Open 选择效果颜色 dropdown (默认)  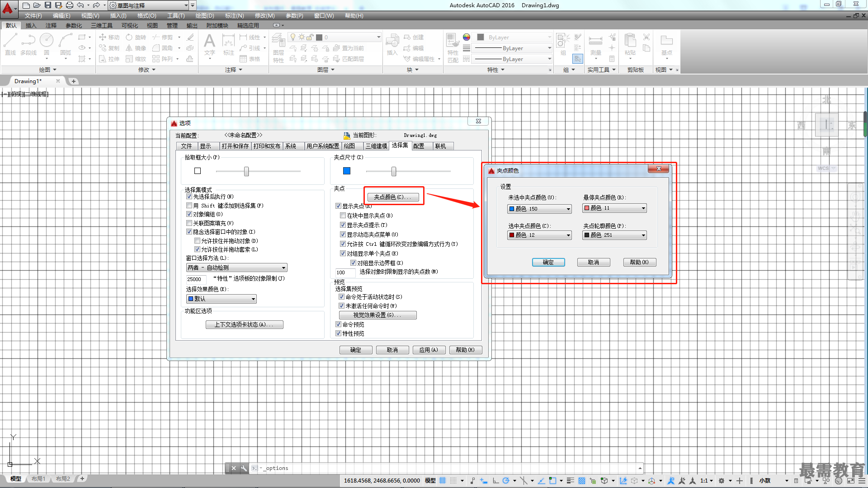221,299
